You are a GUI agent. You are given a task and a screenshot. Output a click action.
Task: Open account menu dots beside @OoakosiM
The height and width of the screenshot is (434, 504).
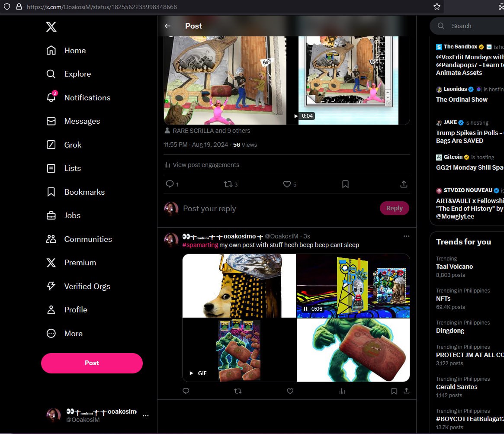[x=146, y=415]
